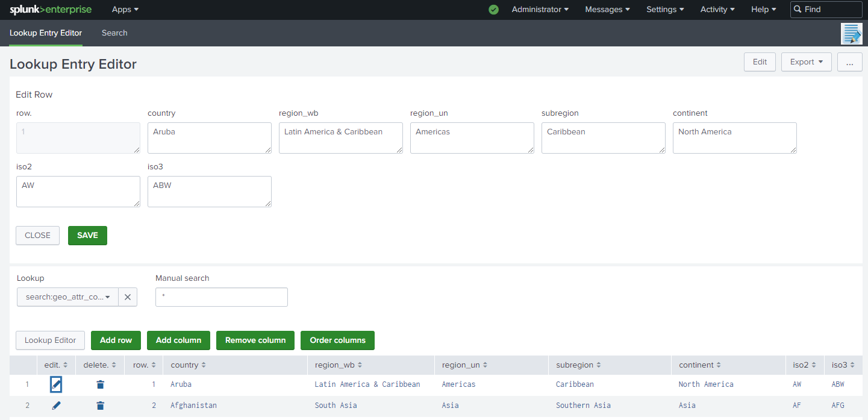Click the pencil edit icon for Afghanistan row
The height and width of the screenshot is (420, 868).
56,406
